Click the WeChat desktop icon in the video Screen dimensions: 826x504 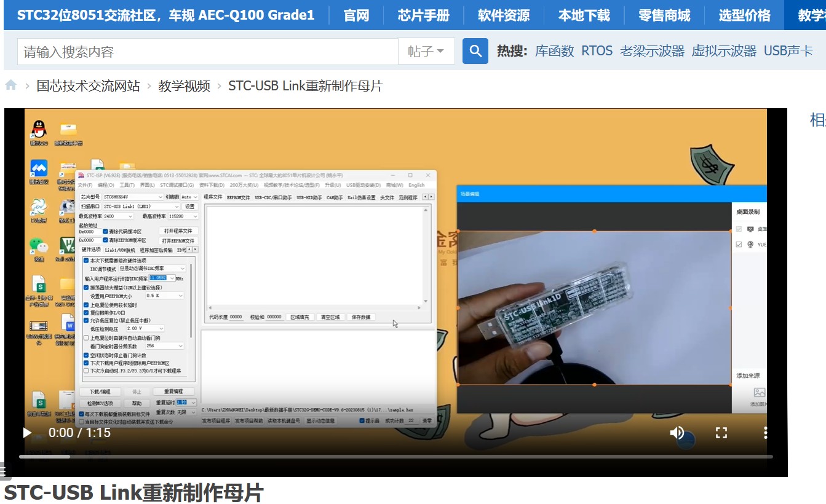[39, 246]
